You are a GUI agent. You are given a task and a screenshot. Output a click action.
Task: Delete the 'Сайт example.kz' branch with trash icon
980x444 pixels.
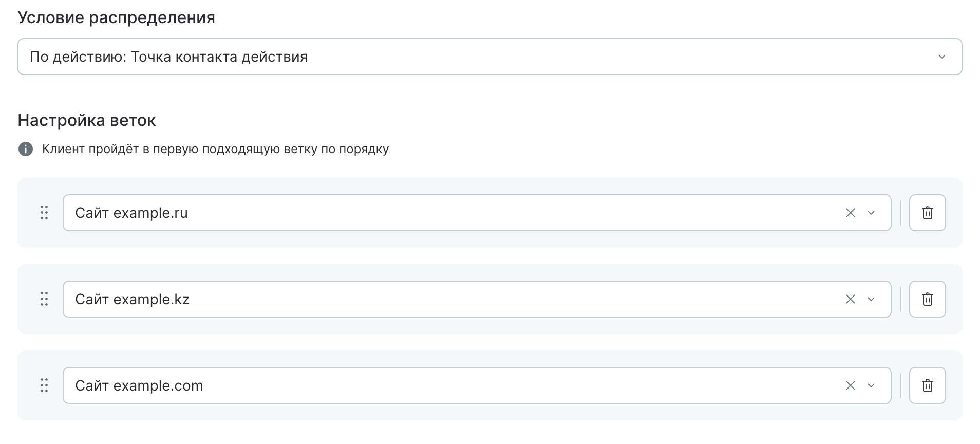(927, 299)
